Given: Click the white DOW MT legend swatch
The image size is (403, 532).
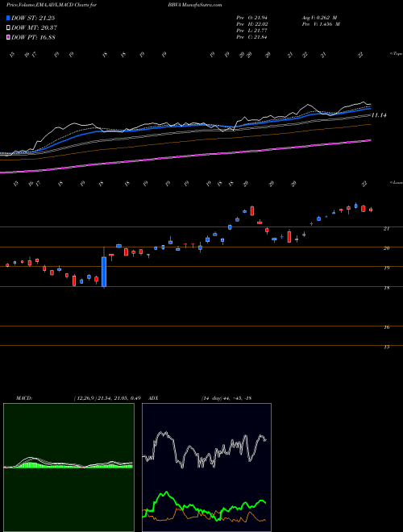Looking at the screenshot, I should (x=9, y=28).
